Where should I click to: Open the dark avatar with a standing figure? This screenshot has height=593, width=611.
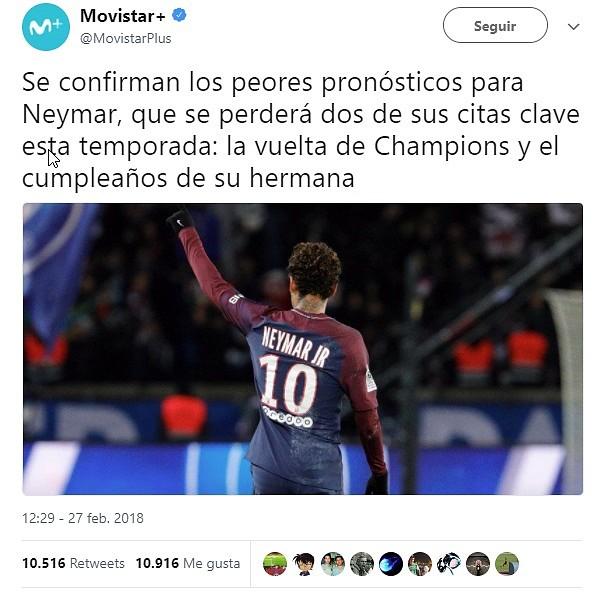478,564
